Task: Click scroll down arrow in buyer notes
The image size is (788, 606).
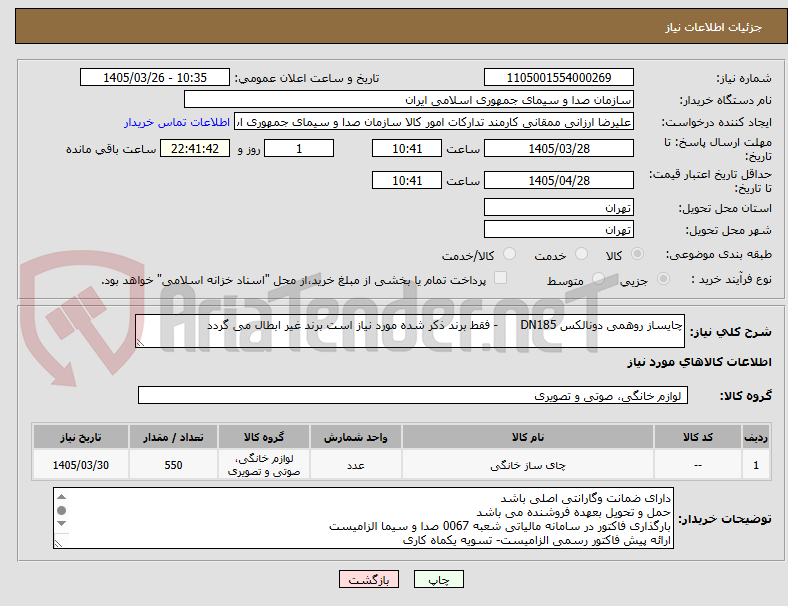Action: coord(61,524)
